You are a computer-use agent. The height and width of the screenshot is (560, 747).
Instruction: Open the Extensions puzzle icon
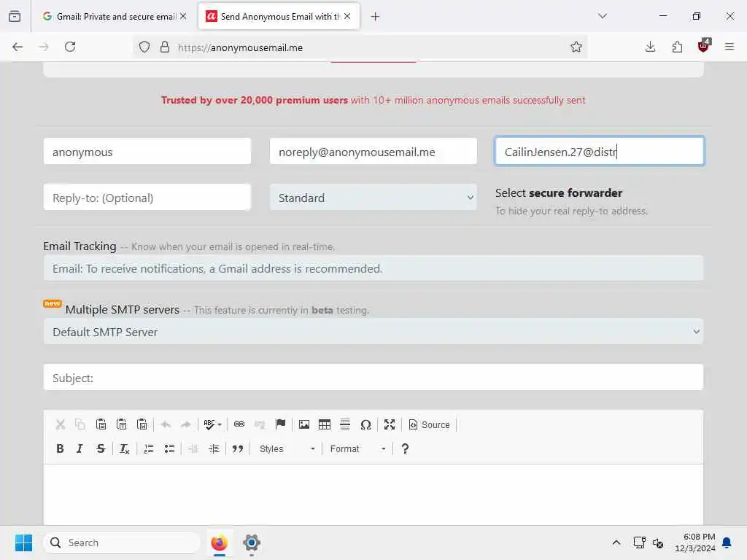pos(677,47)
